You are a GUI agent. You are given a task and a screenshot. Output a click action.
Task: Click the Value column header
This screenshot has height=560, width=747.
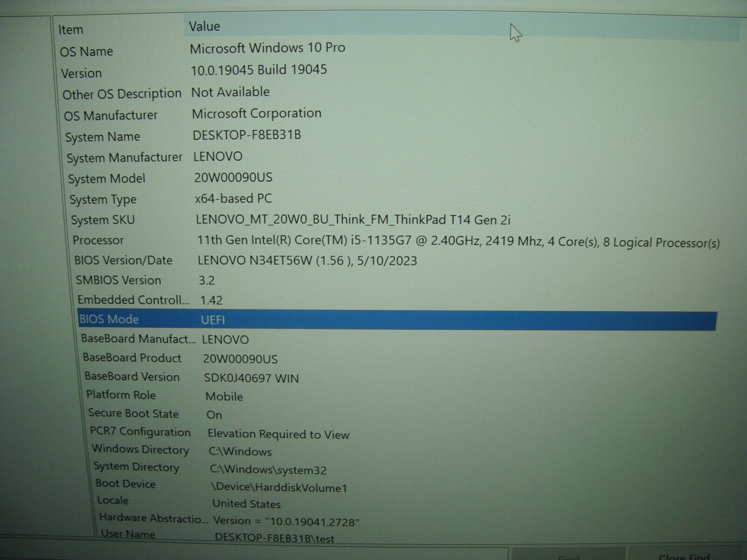coord(462,28)
